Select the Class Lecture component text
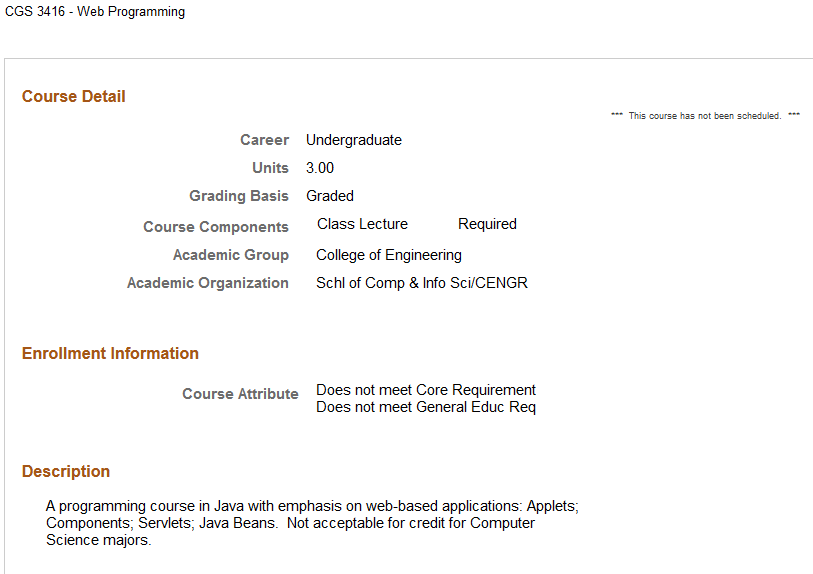 [x=362, y=224]
